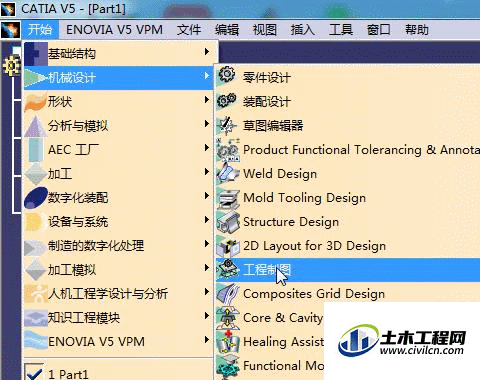Click the Product Functional Tolerancing icon
480x380 pixels.
click(228, 150)
